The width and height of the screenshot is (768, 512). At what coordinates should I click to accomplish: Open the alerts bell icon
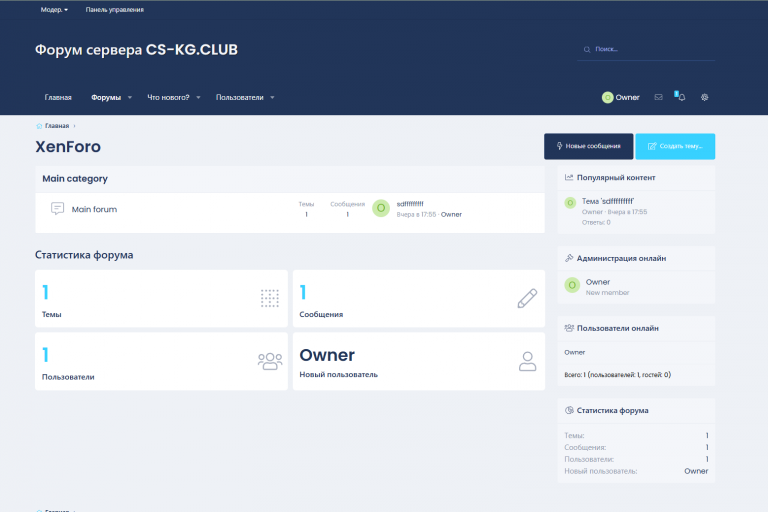click(681, 97)
